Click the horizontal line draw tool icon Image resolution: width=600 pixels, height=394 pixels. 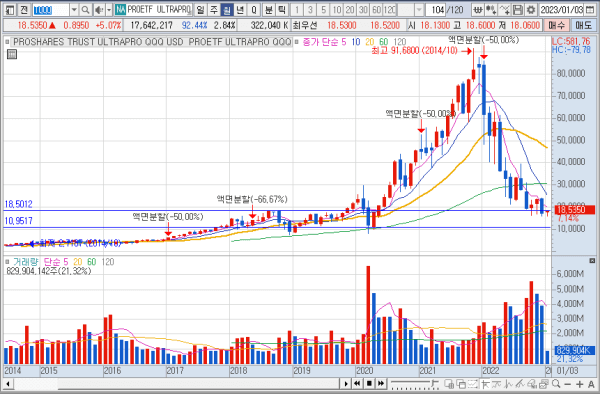click(496, 384)
